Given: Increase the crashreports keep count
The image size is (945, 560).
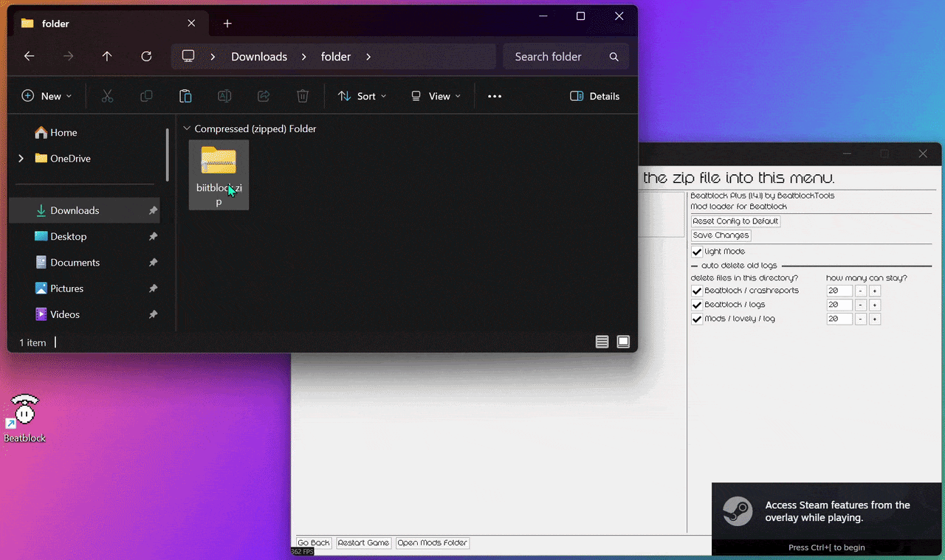Looking at the screenshot, I should 875,291.
